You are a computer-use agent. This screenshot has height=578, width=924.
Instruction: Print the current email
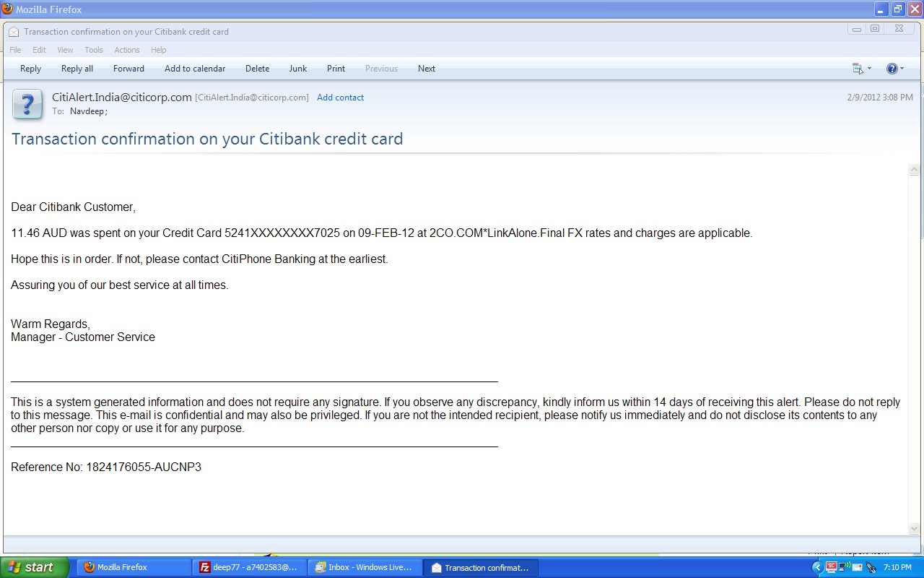click(x=336, y=69)
